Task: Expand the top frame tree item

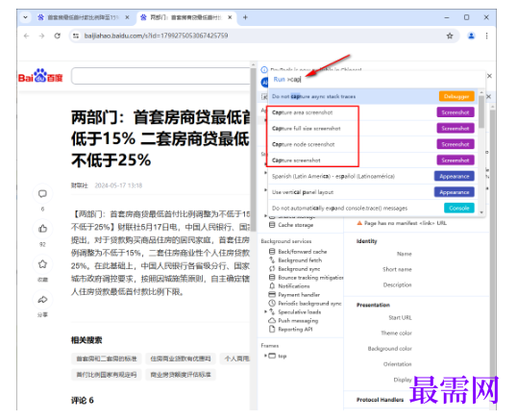Action: (x=265, y=356)
